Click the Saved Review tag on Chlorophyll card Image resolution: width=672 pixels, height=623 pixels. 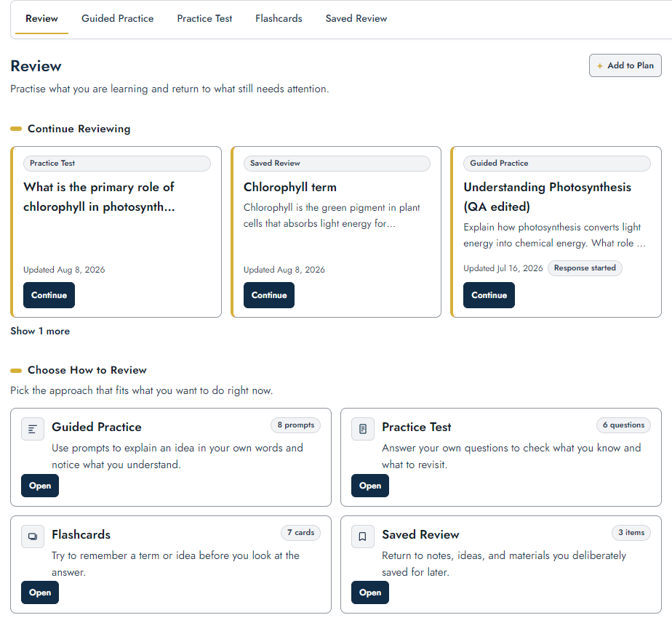click(x=337, y=164)
